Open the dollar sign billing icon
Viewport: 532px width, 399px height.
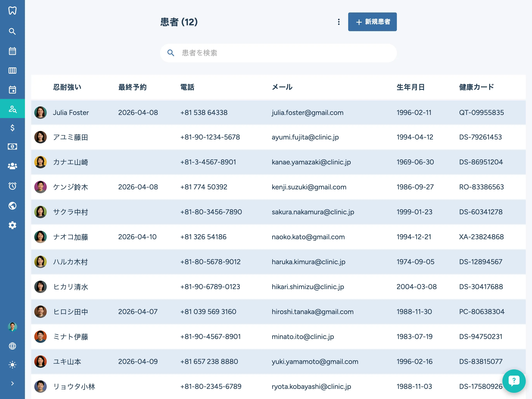12,128
